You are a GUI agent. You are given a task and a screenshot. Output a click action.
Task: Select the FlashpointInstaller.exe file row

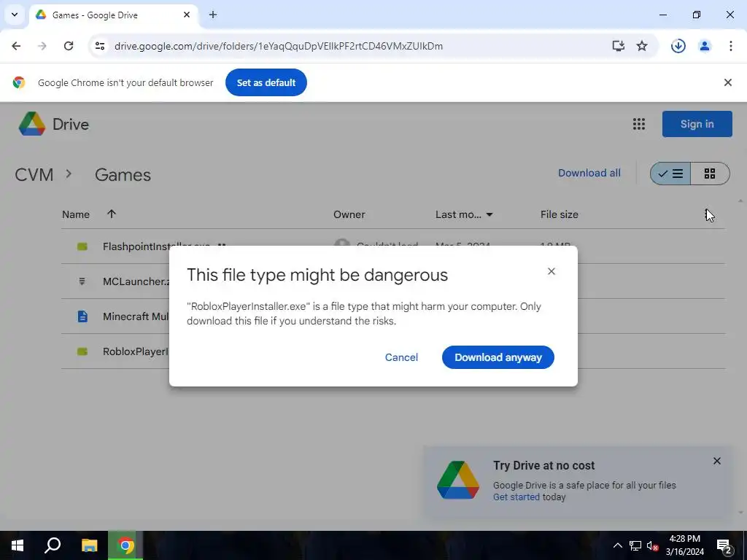(393, 246)
